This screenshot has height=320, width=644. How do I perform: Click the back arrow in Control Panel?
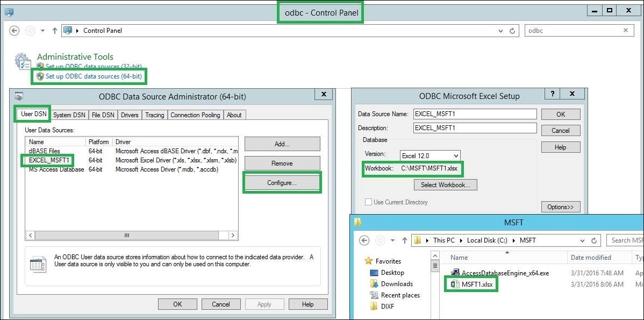[15, 31]
